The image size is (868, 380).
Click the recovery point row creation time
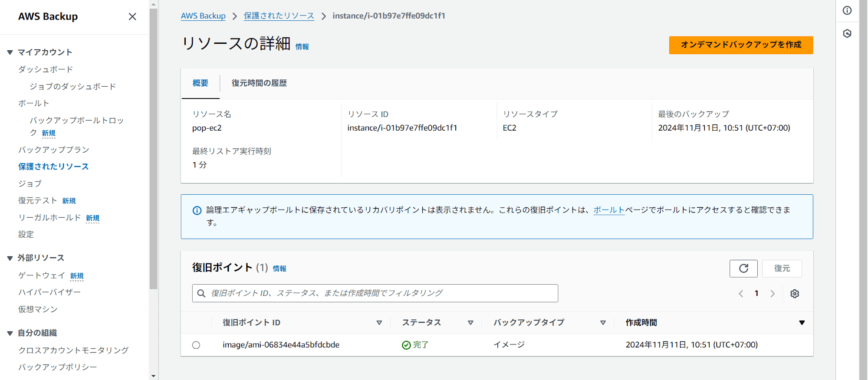(x=692, y=345)
